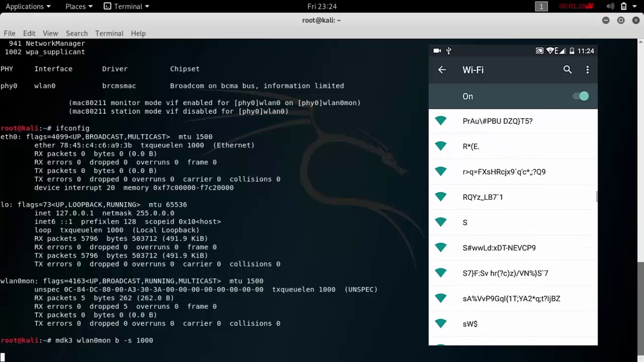Turn off the Wi-Fi On switch
This screenshot has width=644, height=362.
[x=581, y=96]
